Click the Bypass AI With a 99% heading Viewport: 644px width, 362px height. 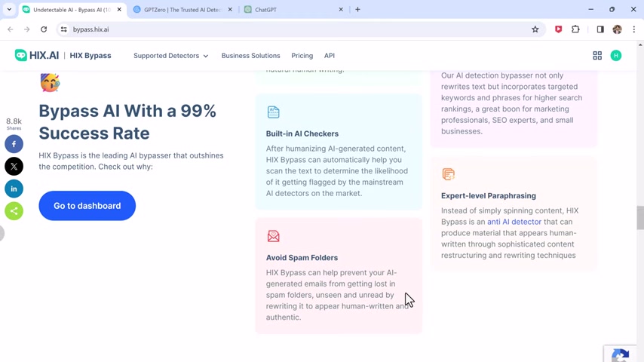pyautogui.click(x=127, y=122)
